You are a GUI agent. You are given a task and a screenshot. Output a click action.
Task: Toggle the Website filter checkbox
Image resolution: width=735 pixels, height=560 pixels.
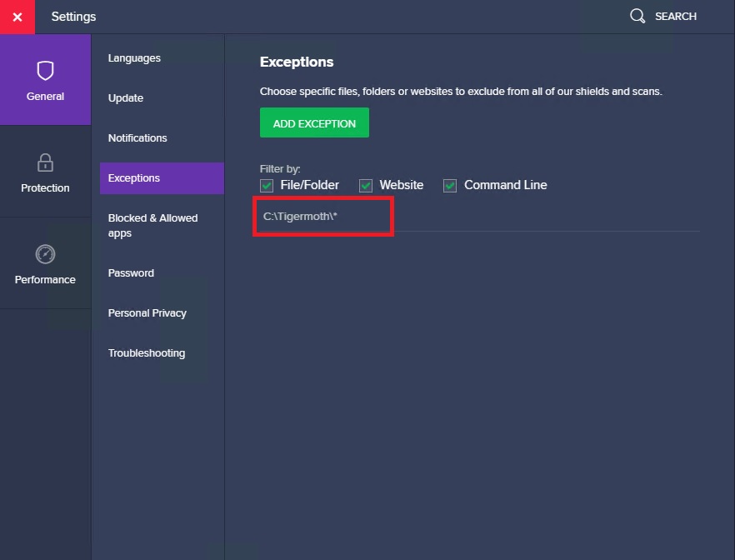(366, 186)
